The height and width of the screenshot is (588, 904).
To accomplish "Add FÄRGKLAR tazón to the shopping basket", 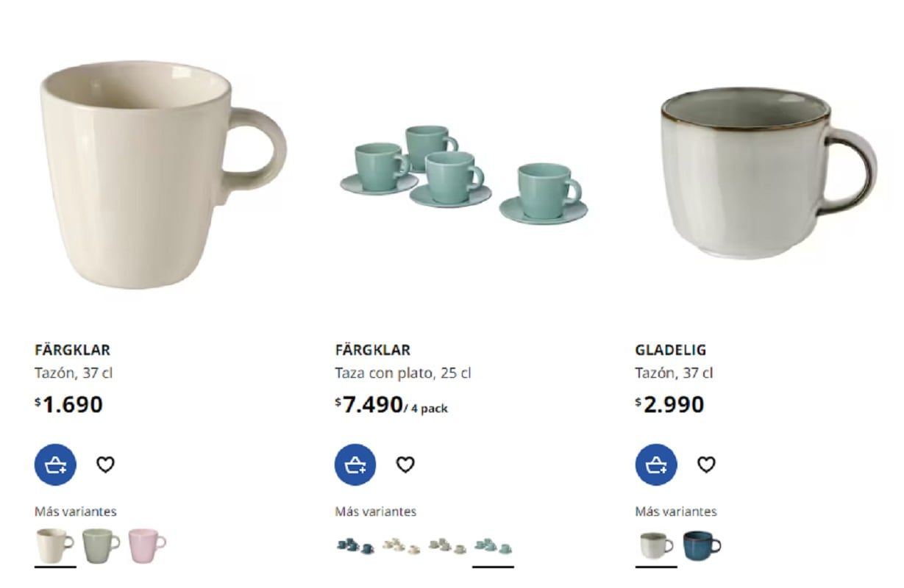I will (54, 465).
